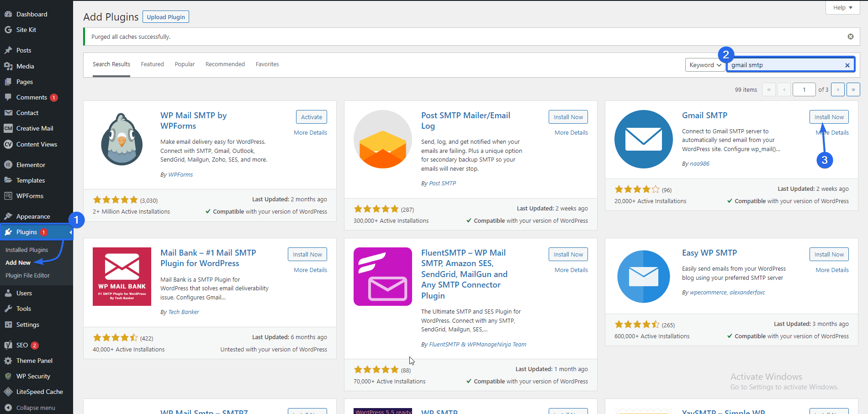
Task: Click the Users icon
Action: (x=8, y=293)
